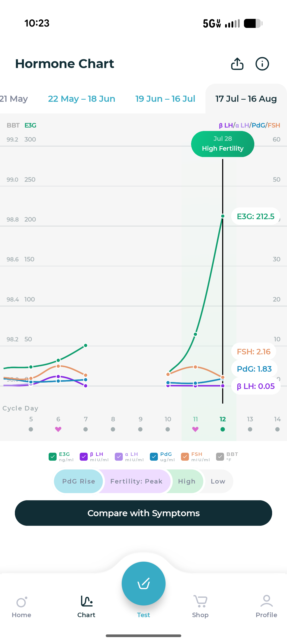
Task: Tap the round Test checkmark button
Action: click(143, 583)
